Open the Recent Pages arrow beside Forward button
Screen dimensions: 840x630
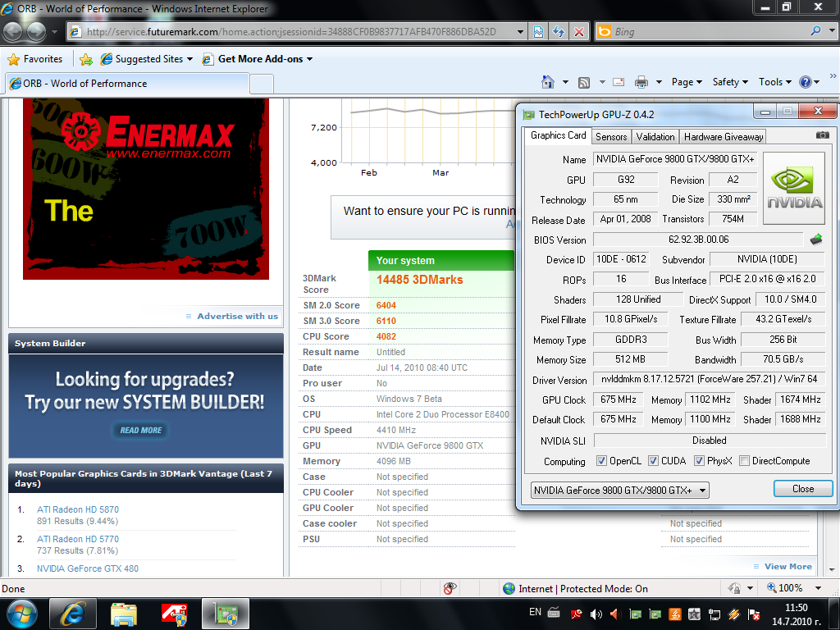pos(54,32)
